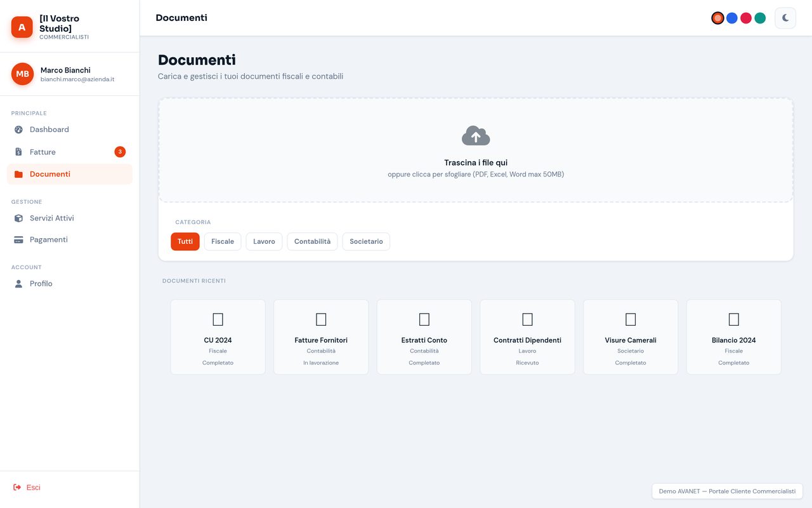Click the Fatture Fornitori document icon

pos(321,319)
